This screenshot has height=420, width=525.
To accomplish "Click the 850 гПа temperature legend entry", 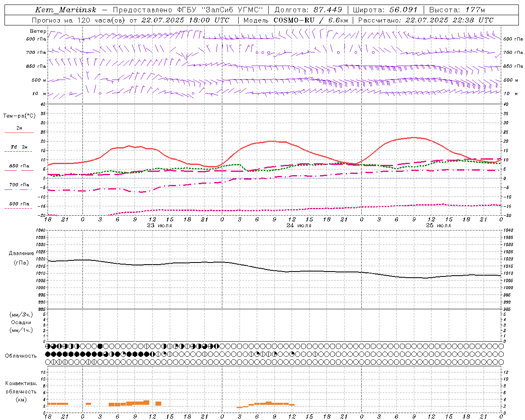I will click(x=19, y=166).
